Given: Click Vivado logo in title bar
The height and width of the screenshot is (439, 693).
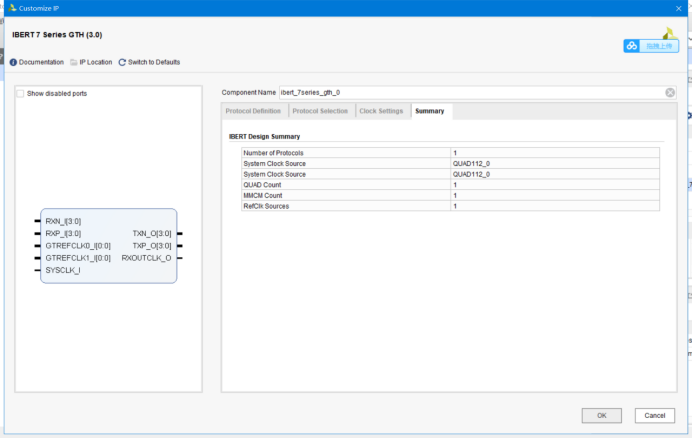Looking at the screenshot, I should pos(12,8).
